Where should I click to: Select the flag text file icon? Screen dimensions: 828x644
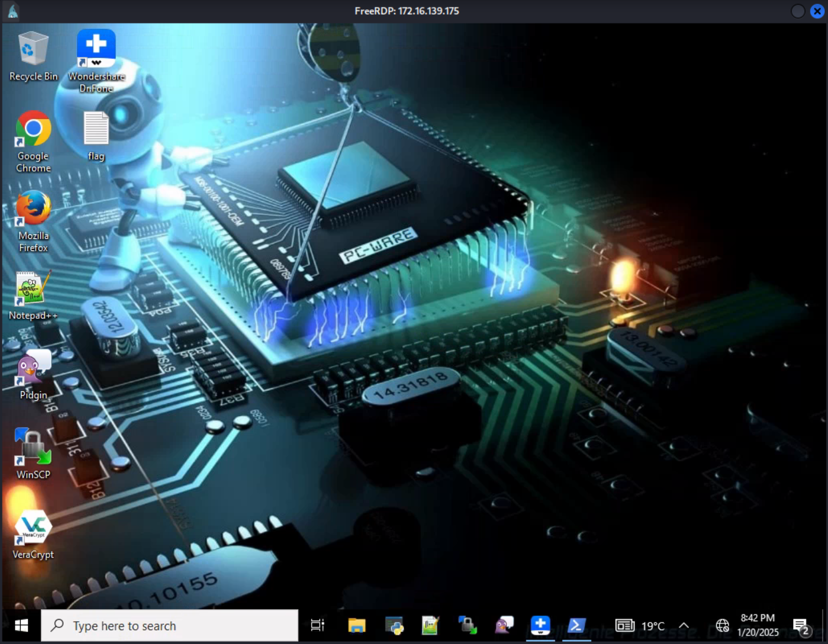coord(96,136)
